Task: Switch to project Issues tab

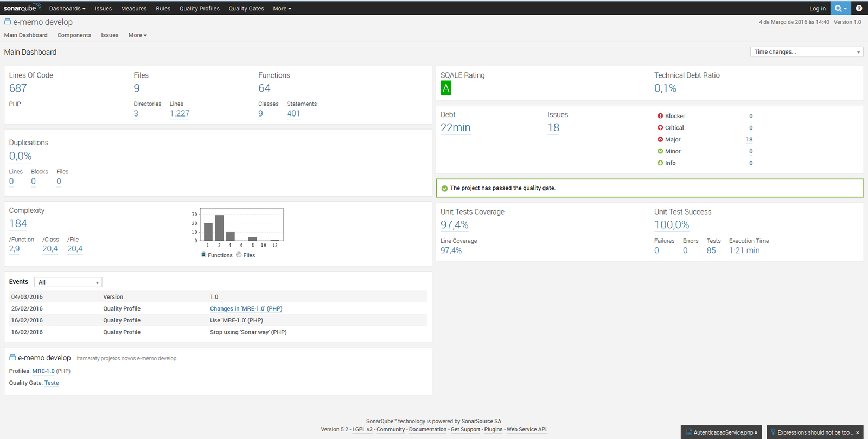Action: 110,35
